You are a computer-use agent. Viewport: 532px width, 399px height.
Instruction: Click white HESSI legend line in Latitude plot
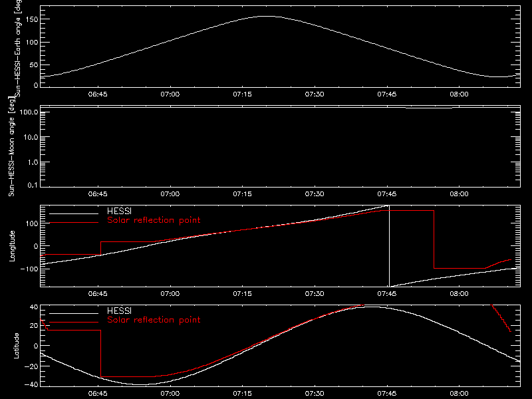tap(74, 313)
